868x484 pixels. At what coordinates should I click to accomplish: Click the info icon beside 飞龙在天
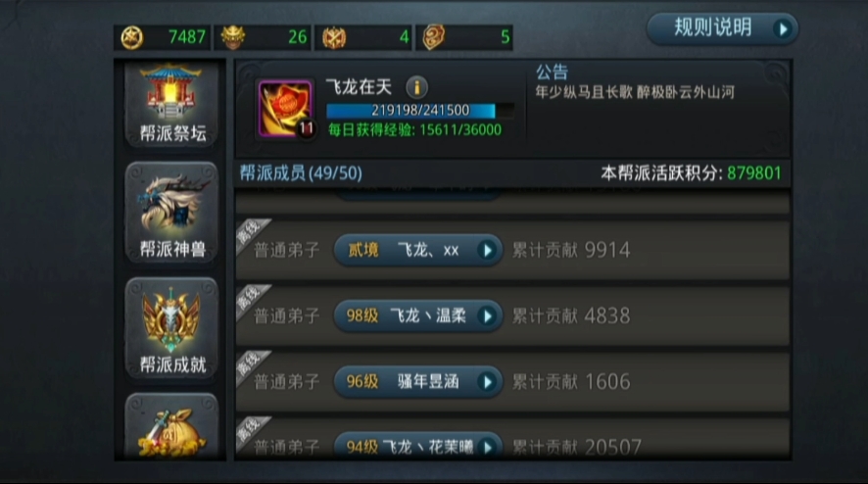416,87
